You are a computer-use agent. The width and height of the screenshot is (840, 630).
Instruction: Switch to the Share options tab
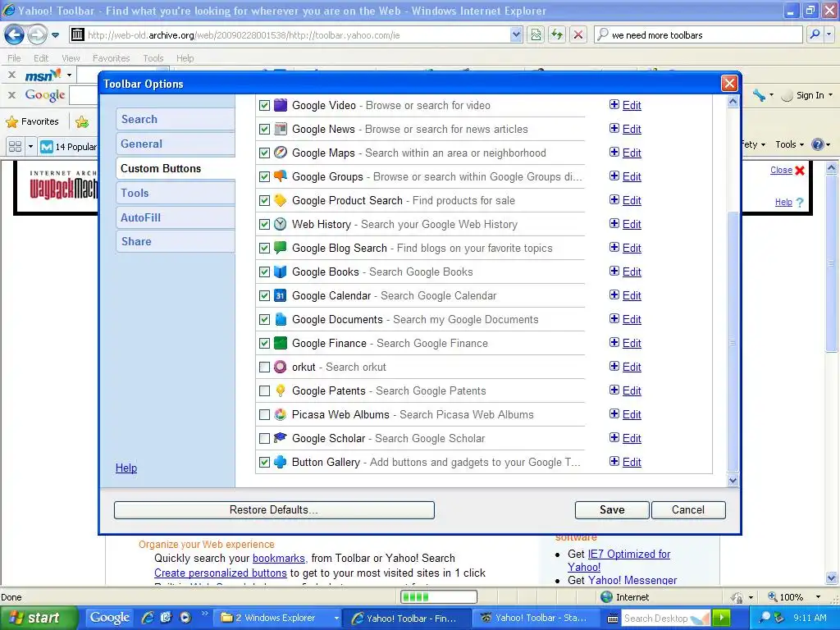pos(176,241)
